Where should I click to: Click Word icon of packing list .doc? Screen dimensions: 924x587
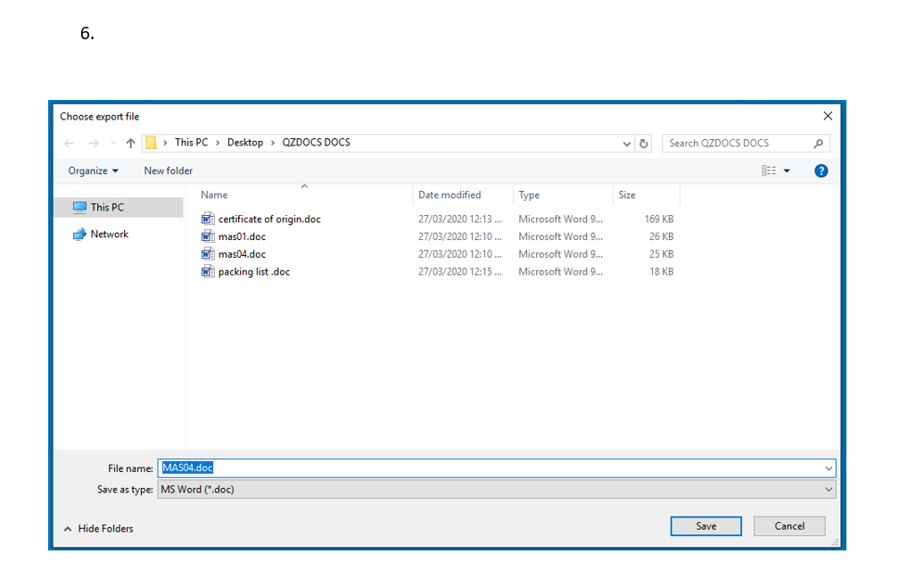tap(208, 272)
